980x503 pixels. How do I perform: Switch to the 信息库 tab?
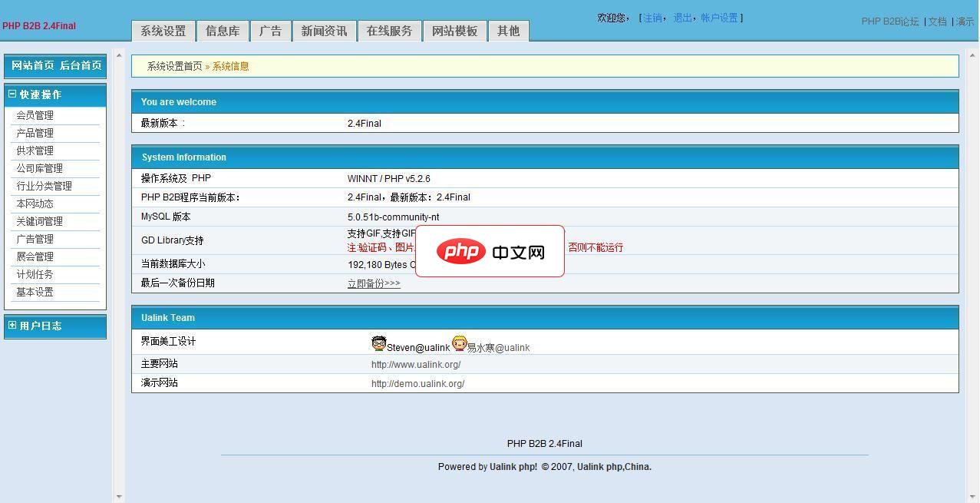[223, 31]
